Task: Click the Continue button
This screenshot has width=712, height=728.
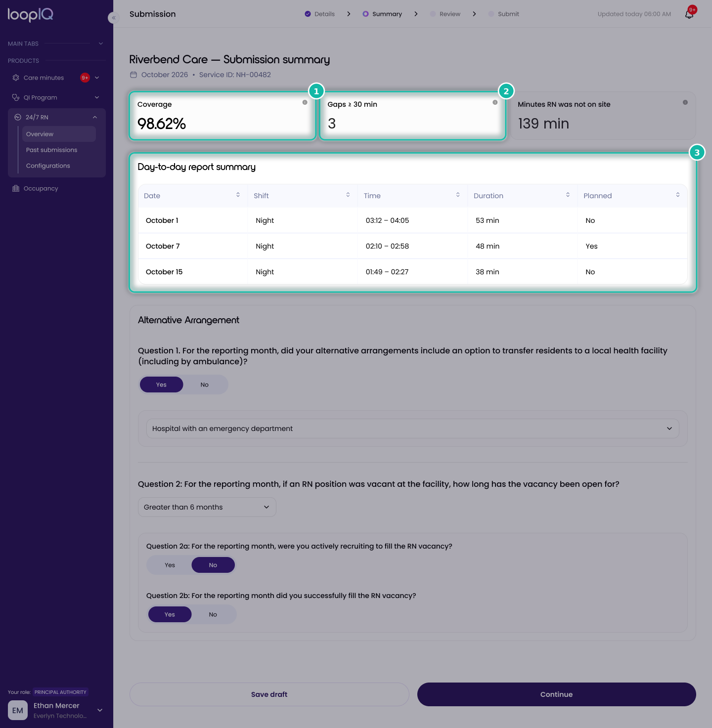Action: (557, 694)
